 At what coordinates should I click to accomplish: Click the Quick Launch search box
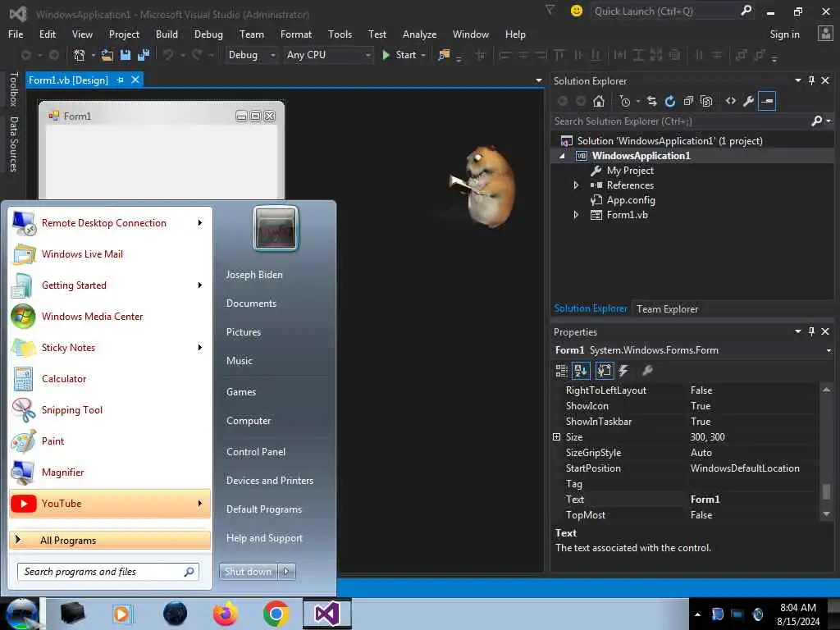coord(673,11)
